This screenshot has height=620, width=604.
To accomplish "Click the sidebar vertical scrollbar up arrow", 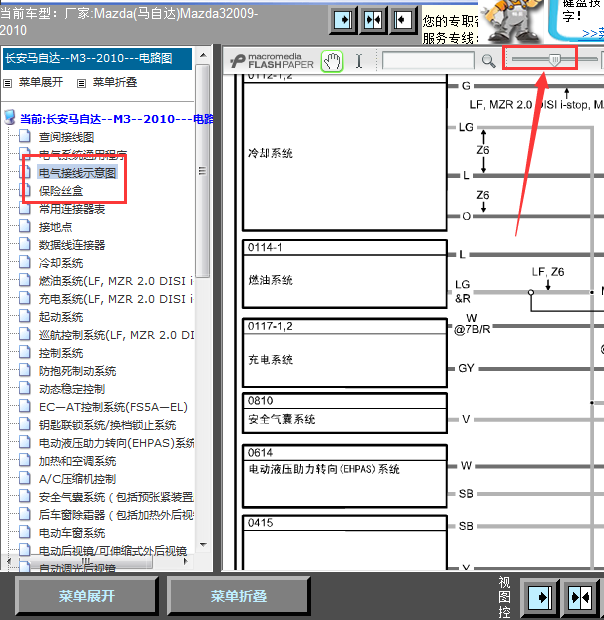I will 203,55.
